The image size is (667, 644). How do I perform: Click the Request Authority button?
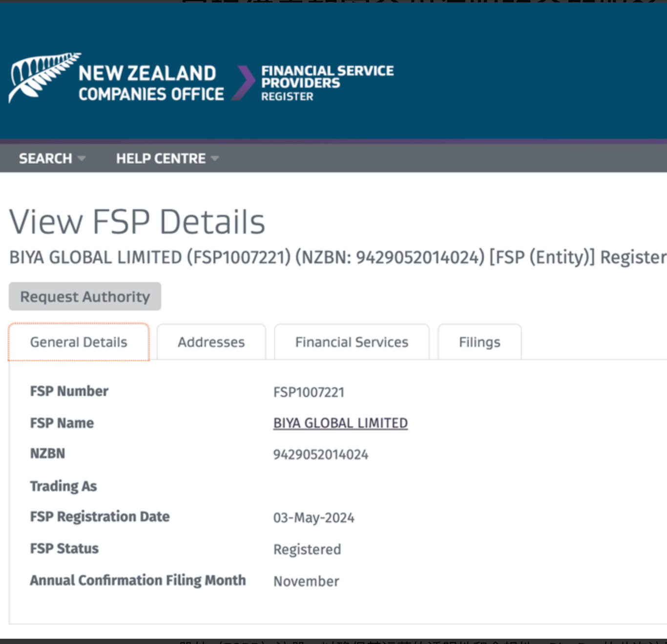[85, 296]
